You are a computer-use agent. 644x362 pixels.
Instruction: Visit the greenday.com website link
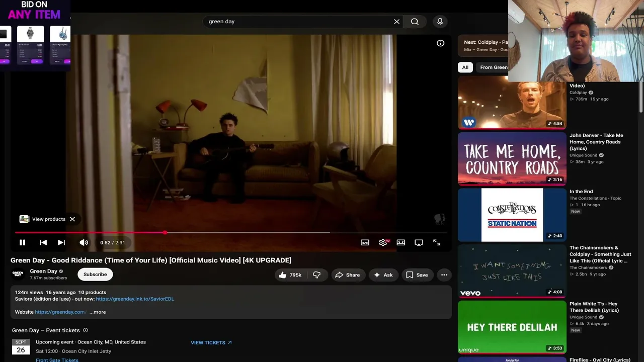point(60,312)
